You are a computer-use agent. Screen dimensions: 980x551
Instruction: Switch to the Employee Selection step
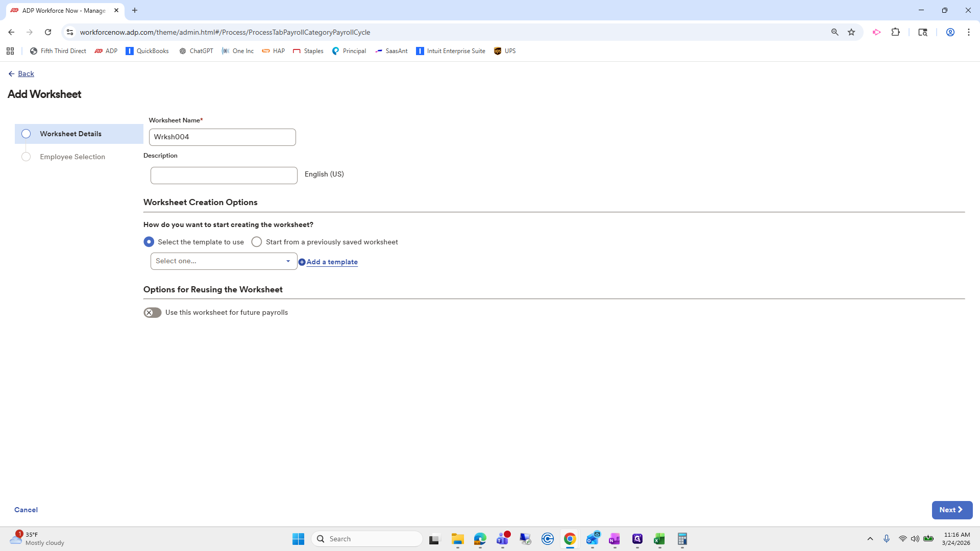[x=72, y=157]
